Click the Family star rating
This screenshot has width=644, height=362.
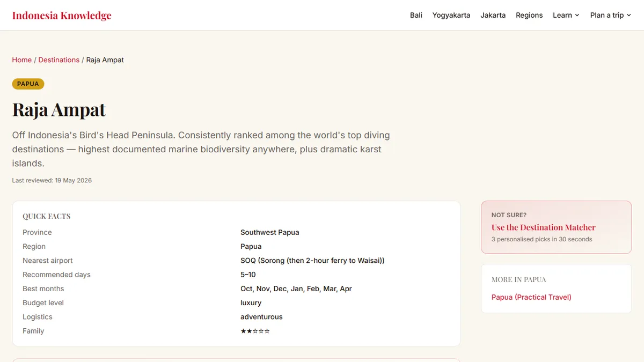[255, 331]
